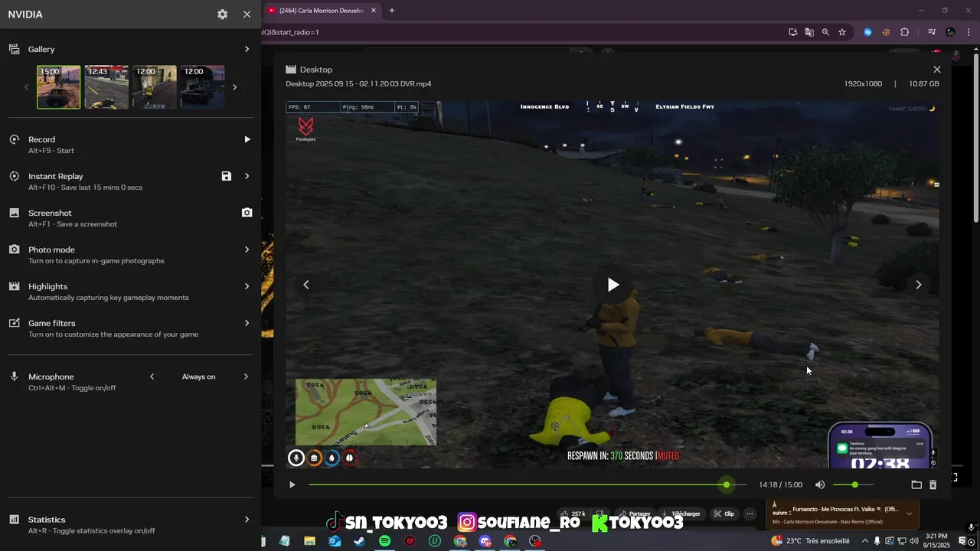Open the 15:00 gallery thumbnail
980x551 pixels.
(58, 87)
